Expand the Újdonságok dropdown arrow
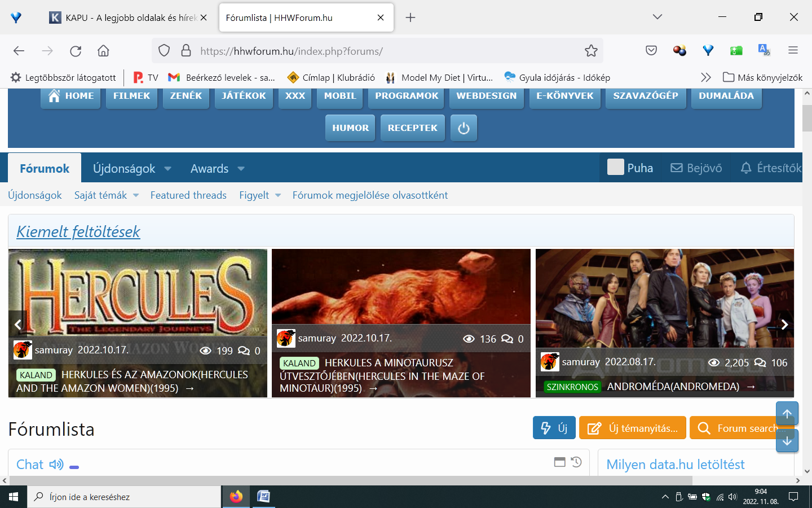This screenshot has width=812, height=508. tap(167, 169)
